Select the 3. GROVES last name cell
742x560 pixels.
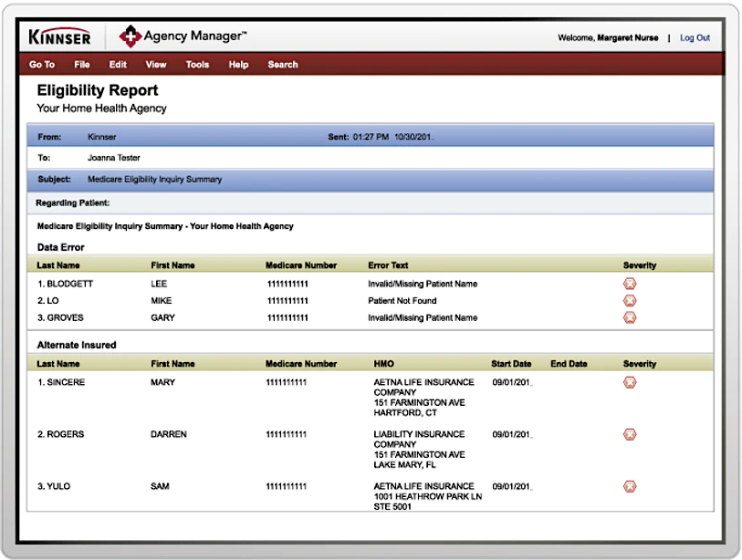(x=60, y=317)
